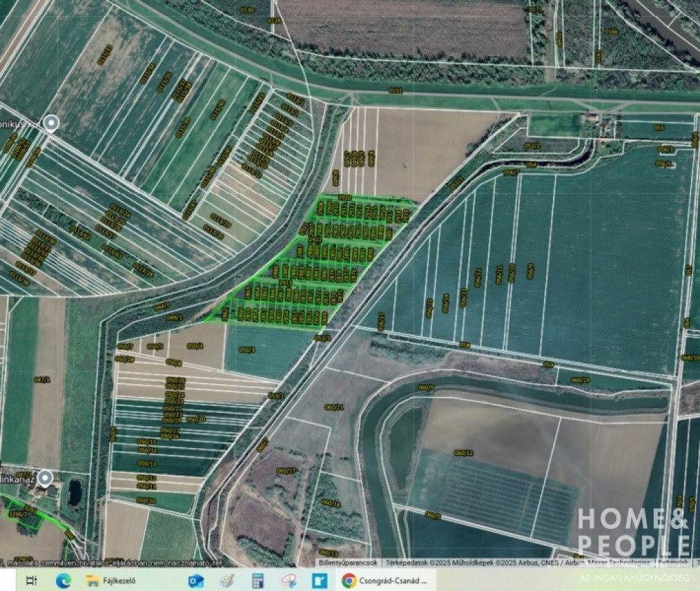Switch to Chrome window 'Csongrád-Csanád'

pyautogui.click(x=385, y=581)
